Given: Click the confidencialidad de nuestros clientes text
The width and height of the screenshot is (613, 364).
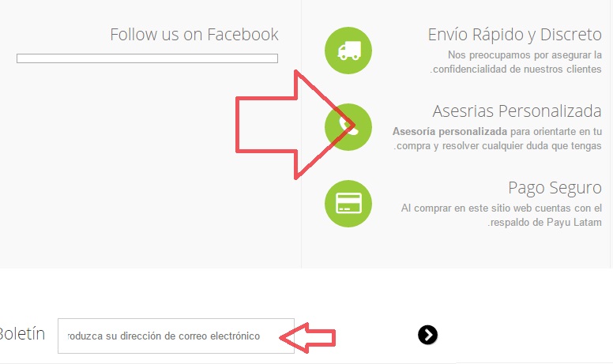Looking at the screenshot, I should 517,69.
